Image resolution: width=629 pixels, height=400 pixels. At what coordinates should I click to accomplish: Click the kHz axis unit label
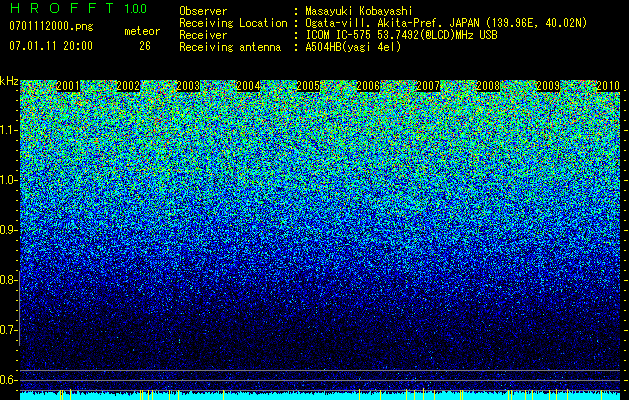9,81
